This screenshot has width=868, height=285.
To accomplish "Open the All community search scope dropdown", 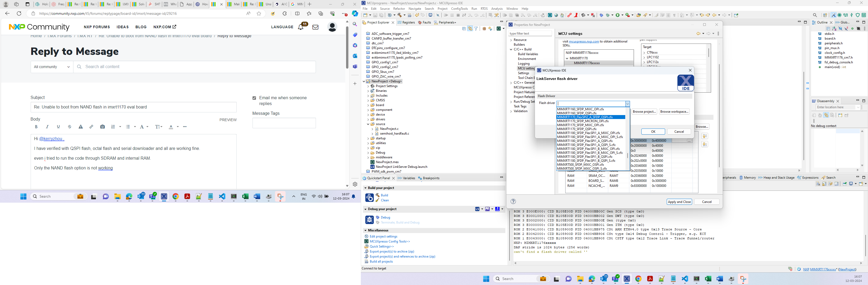I will point(52,67).
